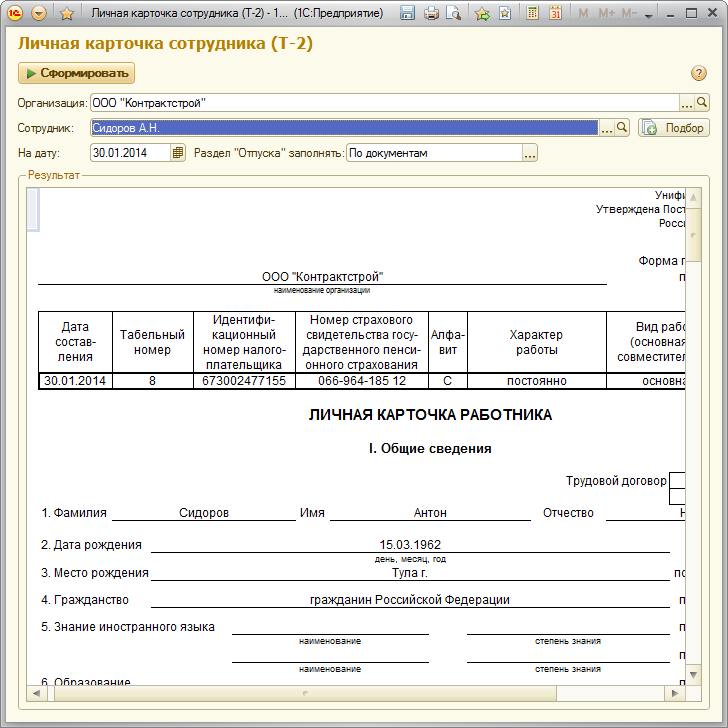Click the favorites star icon in title bar
The width and height of the screenshot is (728, 728).
click(x=67, y=13)
